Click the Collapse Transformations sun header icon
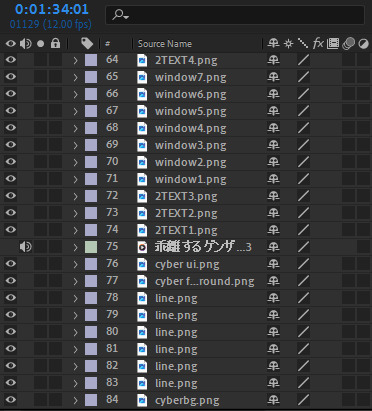 (x=288, y=44)
